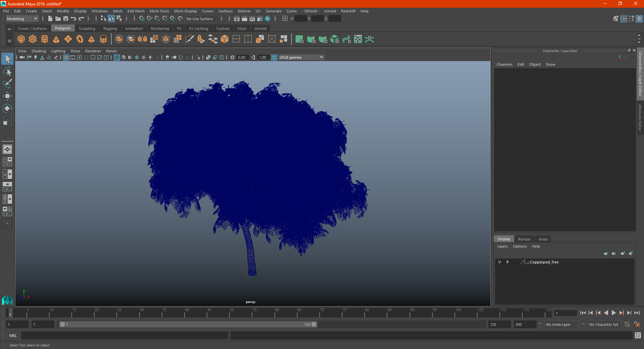Open the Modeling menu set dropdown
Screen dimensions: 644x349
point(22,19)
